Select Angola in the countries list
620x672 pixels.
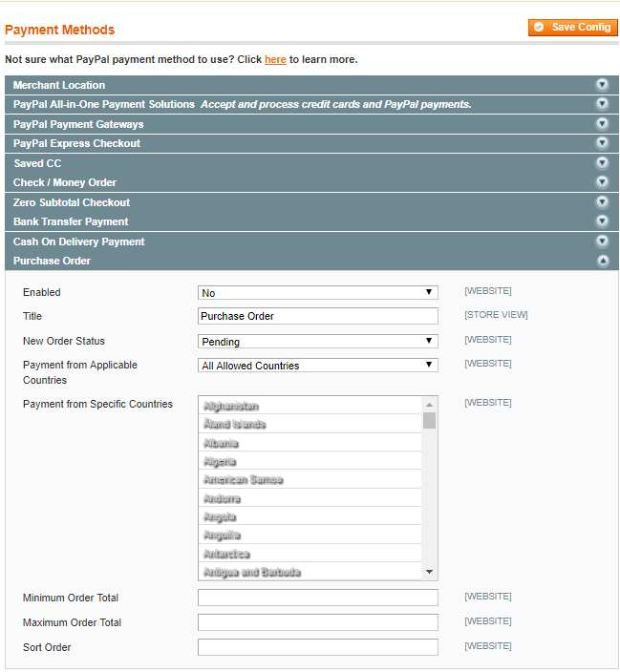click(x=310, y=516)
